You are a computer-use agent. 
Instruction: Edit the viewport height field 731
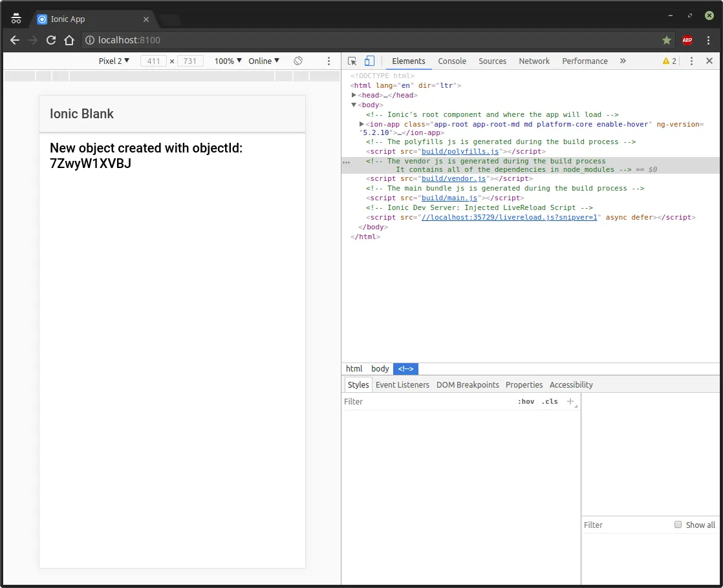click(x=190, y=61)
